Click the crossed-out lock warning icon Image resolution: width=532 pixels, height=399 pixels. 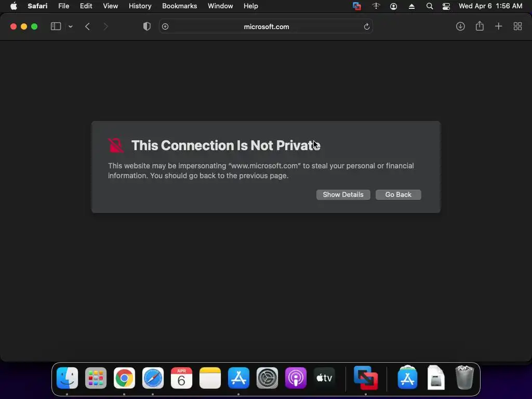click(x=116, y=145)
